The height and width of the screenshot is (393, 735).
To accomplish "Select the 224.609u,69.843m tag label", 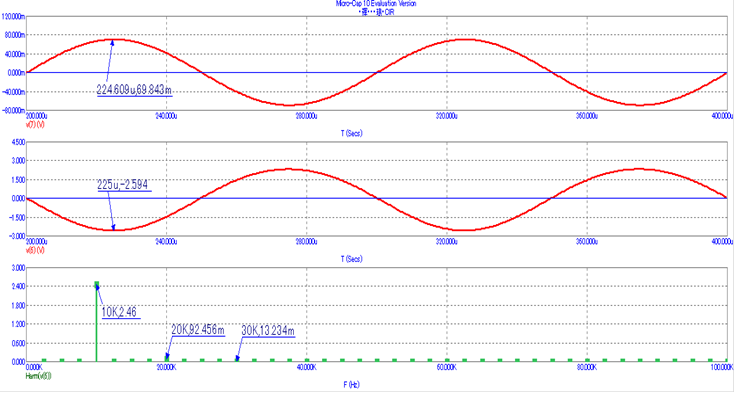I will [x=135, y=90].
